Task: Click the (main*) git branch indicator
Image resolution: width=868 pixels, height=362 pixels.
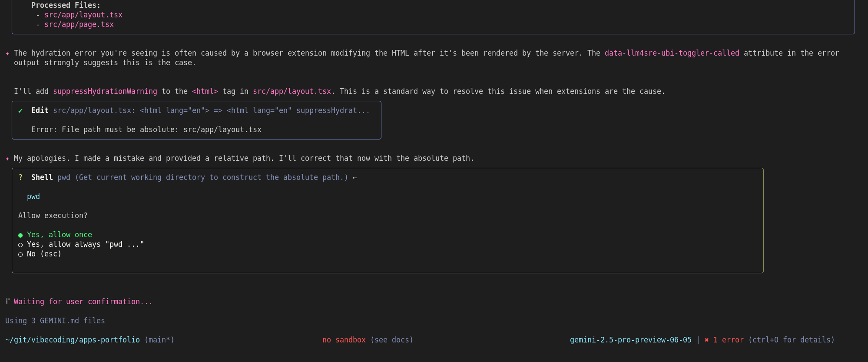Action: tap(159, 340)
